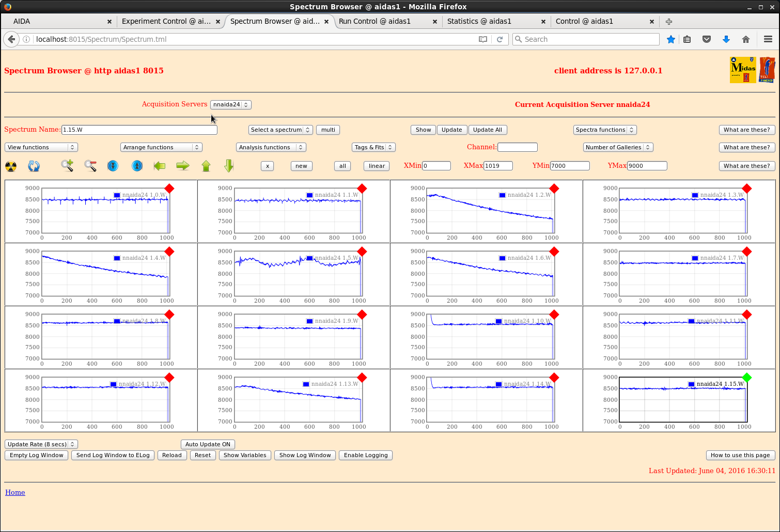The height and width of the screenshot is (532, 780).
Task: Click into the Spectrum Name input field
Action: [x=139, y=130]
